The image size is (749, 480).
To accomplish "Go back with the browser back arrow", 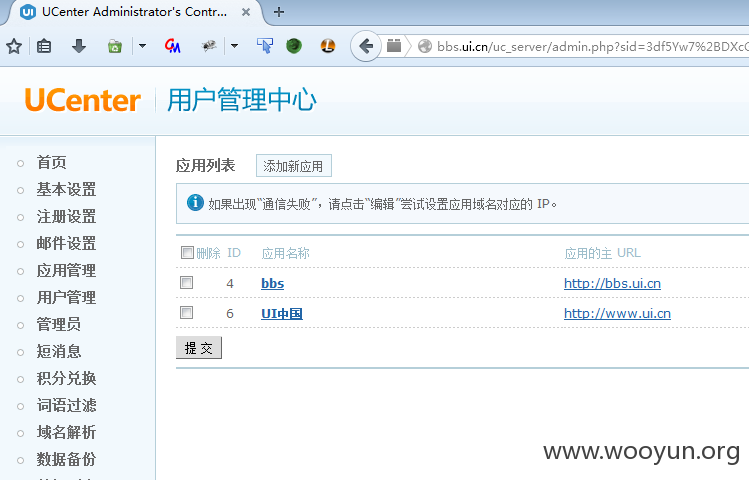I will [366, 46].
